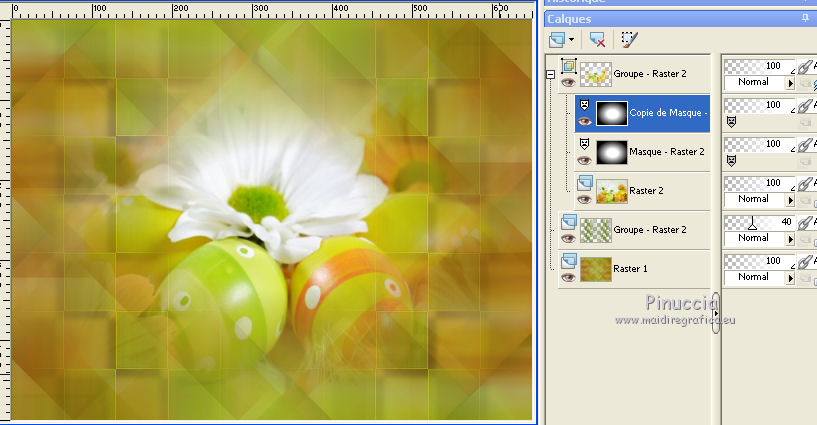Click the Masque - Raster 2 mask thumbnail
Image resolution: width=817 pixels, height=425 pixels.
[612, 152]
